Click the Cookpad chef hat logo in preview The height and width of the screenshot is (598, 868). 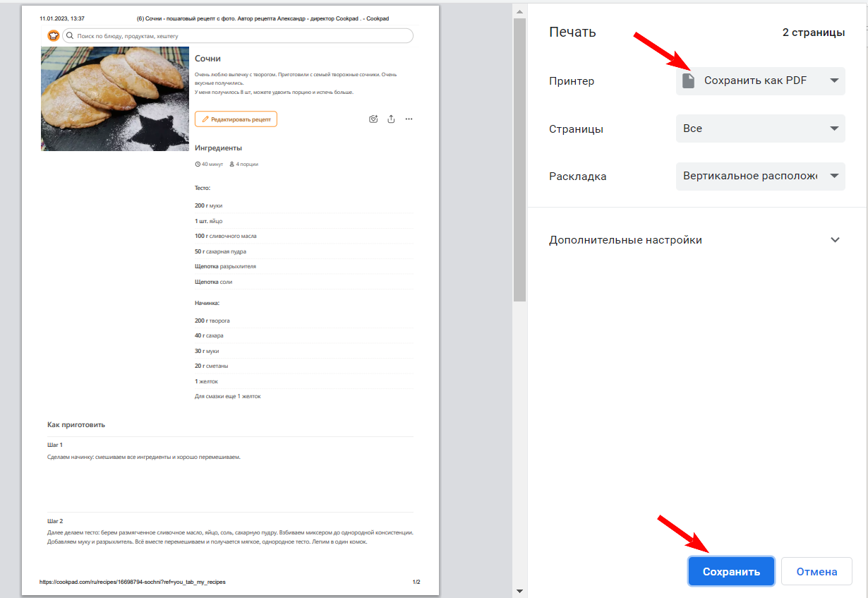tap(54, 35)
